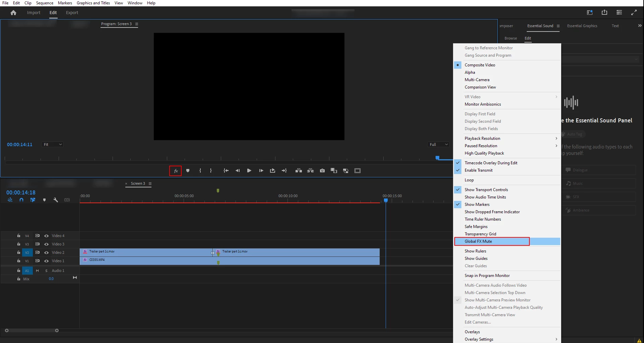Viewport: 644px width, 343px height.
Task: Go to In point
Action: [226, 171]
